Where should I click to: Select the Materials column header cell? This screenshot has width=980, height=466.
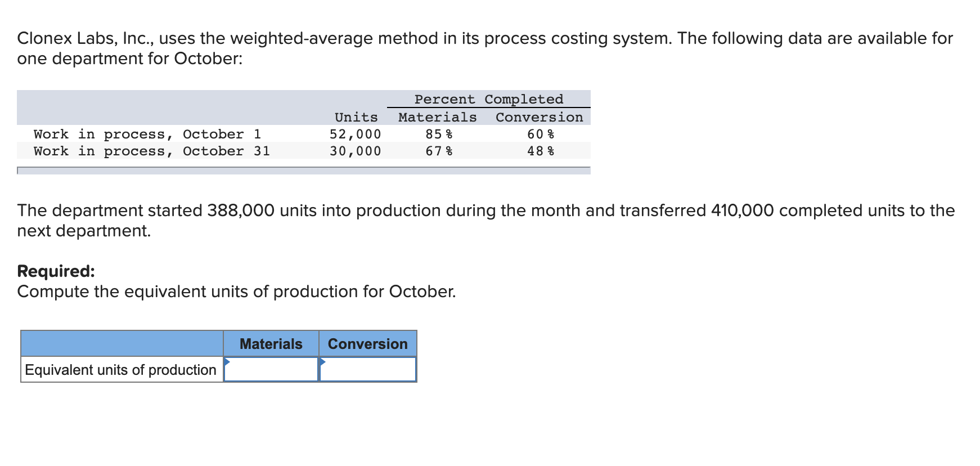[x=271, y=344]
